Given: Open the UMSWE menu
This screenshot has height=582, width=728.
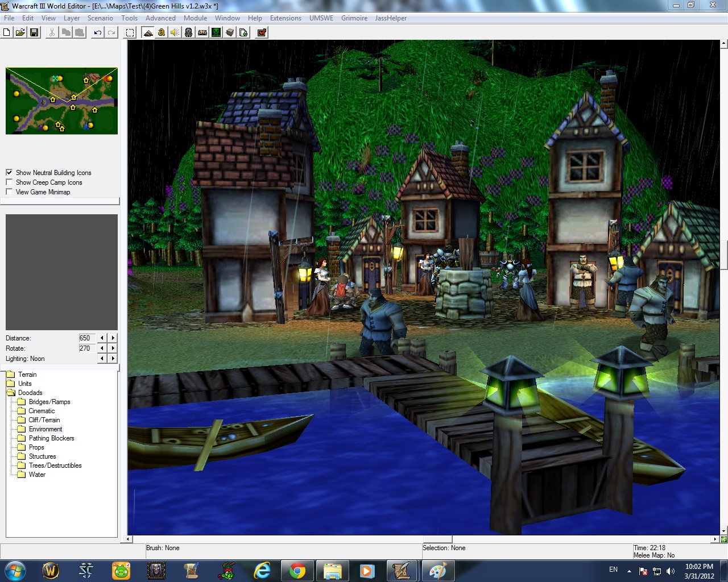Looking at the screenshot, I should pyautogui.click(x=321, y=18).
